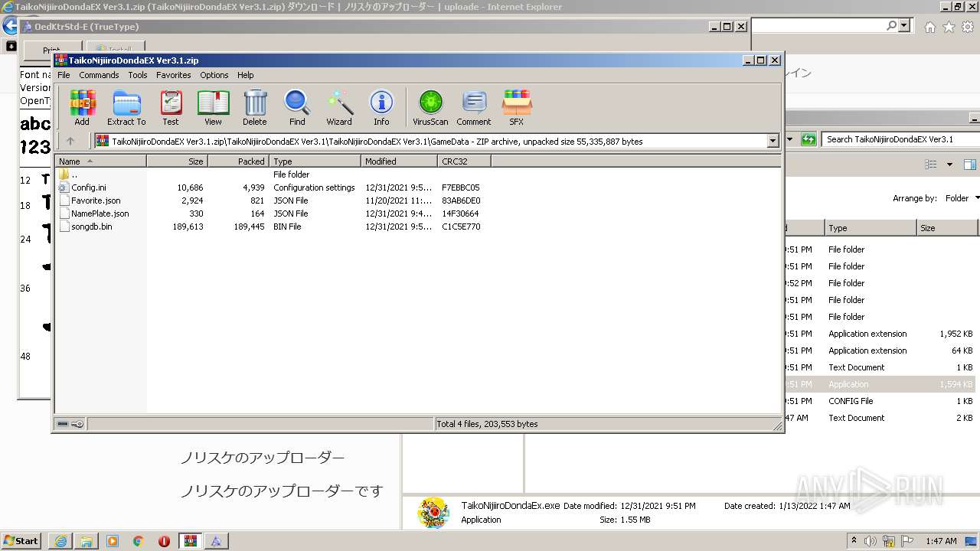Open the Chrome taskbar icon

pos(139,541)
